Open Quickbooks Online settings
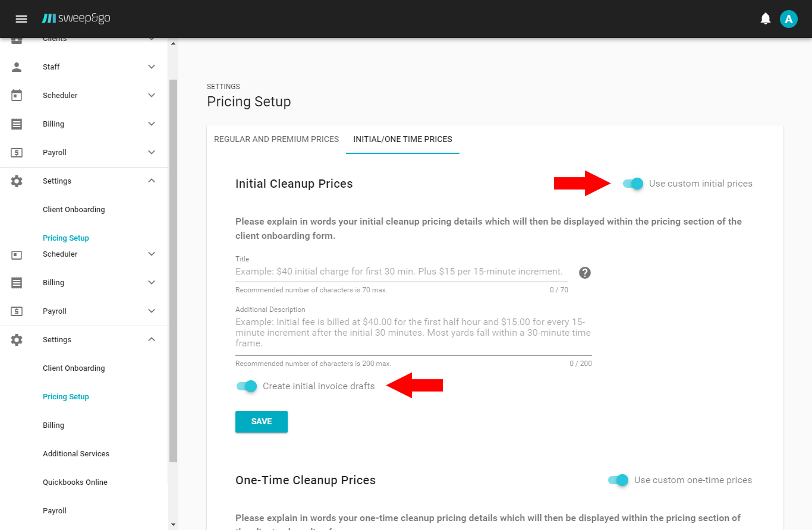The width and height of the screenshot is (812, 530). coord(75,482)
